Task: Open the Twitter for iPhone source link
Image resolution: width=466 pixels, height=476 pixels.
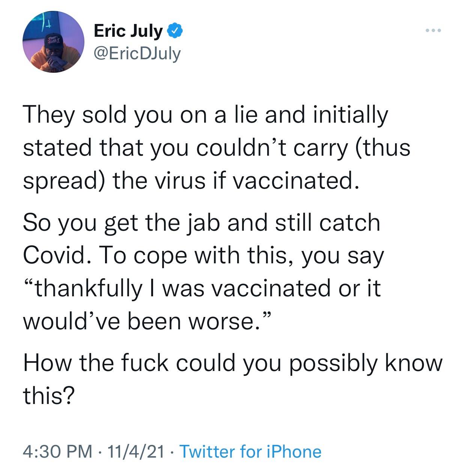Action: click(x=251, y=452)
